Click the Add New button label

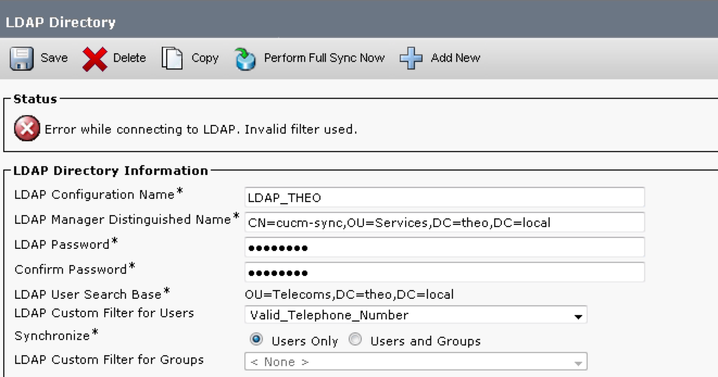455,58
